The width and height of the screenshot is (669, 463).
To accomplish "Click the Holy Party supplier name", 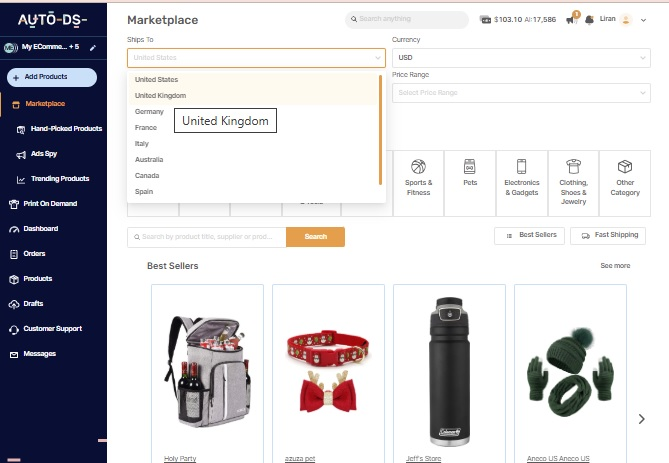I will coord(180,458).
